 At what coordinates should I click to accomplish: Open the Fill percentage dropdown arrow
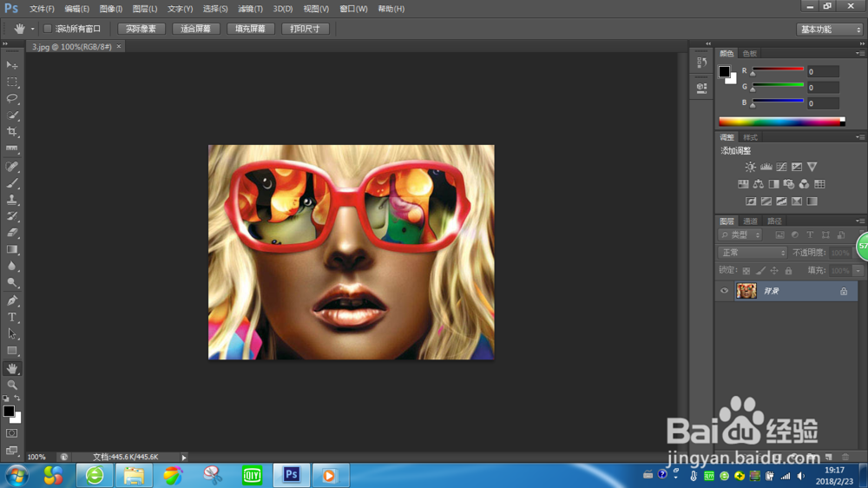click(858, 271)
